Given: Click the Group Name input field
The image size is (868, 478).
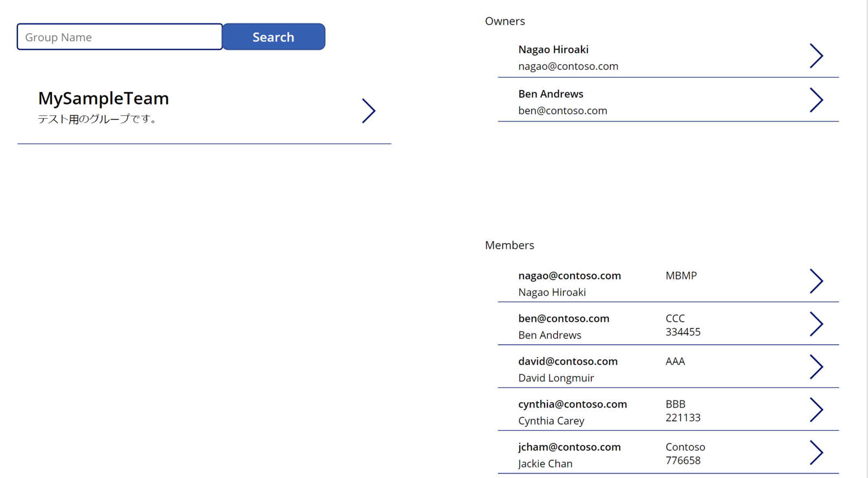Looking at the screenshot, I should pyautogui.click(x=119, y=37).
